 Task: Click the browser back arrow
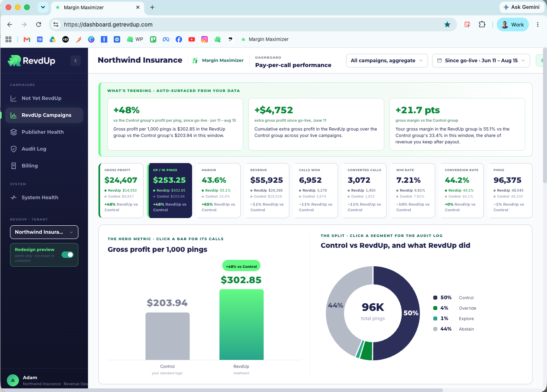click(10, 24)
